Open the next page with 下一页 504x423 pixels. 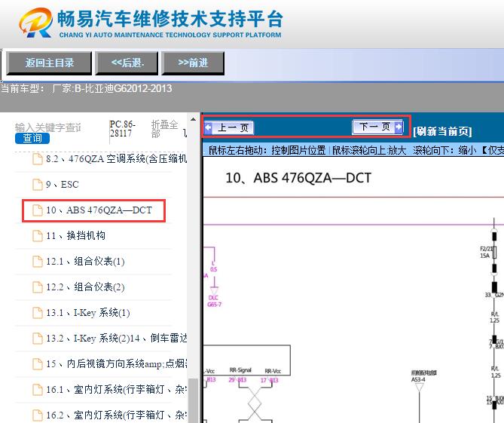(378, 127)
